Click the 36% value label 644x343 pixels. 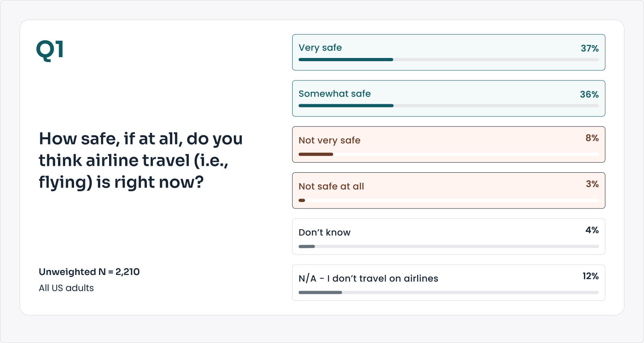[589, 95]
